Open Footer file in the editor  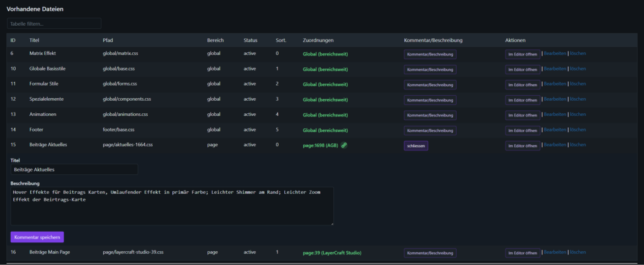[523, 130]
